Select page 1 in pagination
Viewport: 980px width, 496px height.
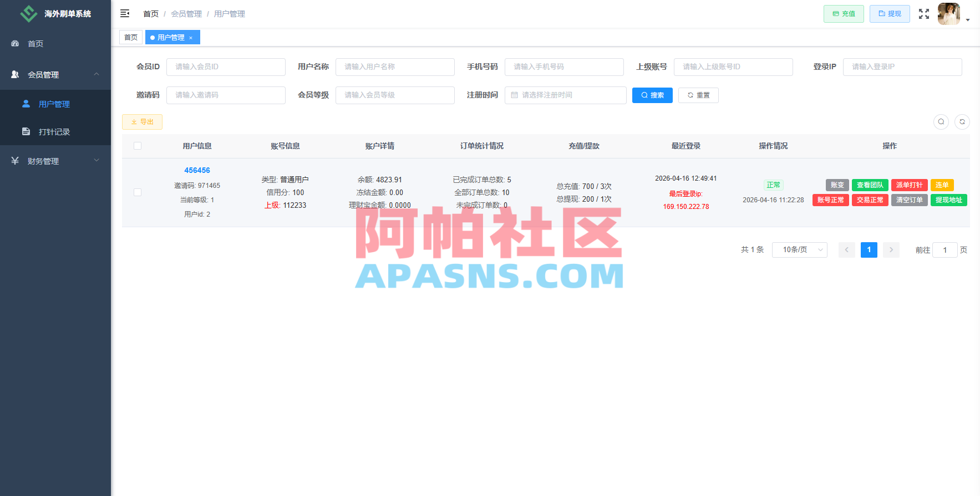[869, 250]
